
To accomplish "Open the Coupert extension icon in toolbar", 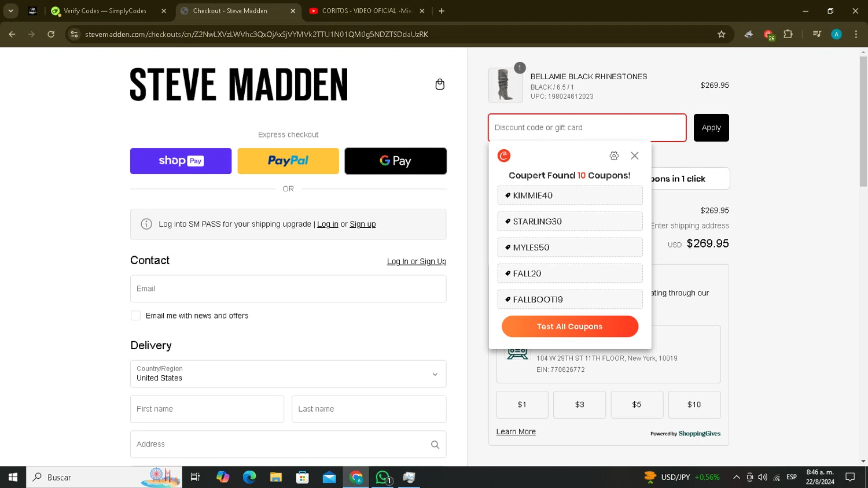I will point(768,35).
